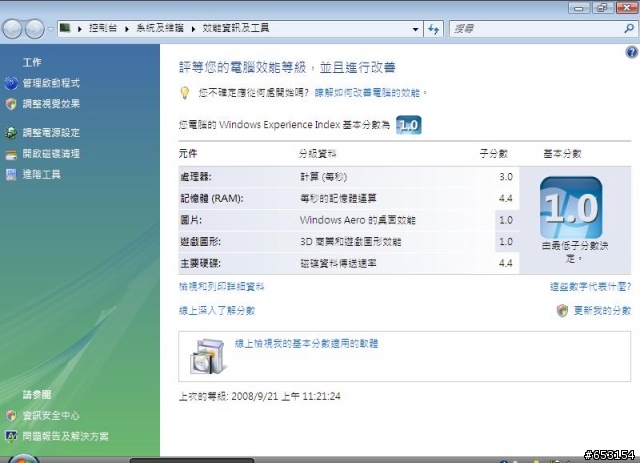This screenshot has height=463, width=640.
Task: Click the shield icon beside 調整視覺效果
Action: point(11,104)
